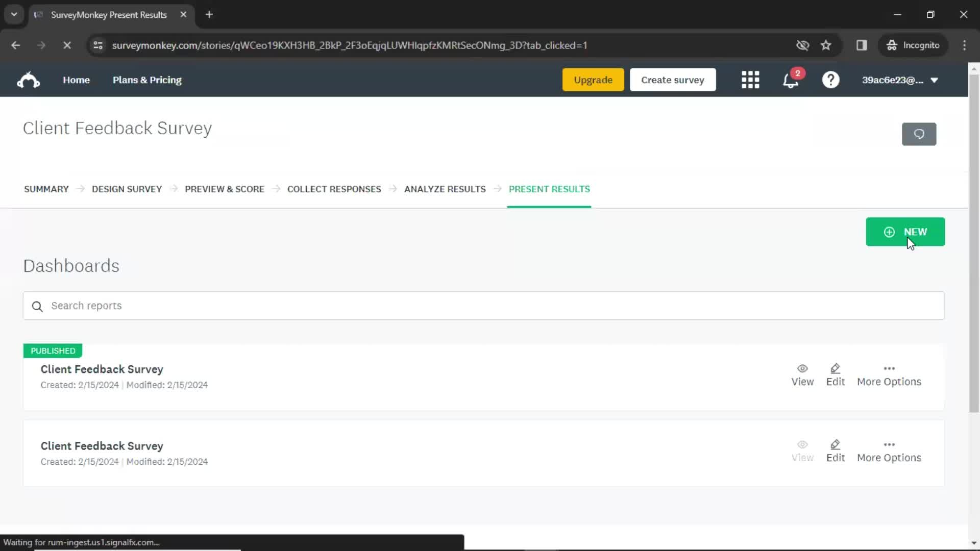The image size is (980, 551).
Task: Edit the unpublished Client Feedback Survey dashboard
Action: [x=836, y=452]
